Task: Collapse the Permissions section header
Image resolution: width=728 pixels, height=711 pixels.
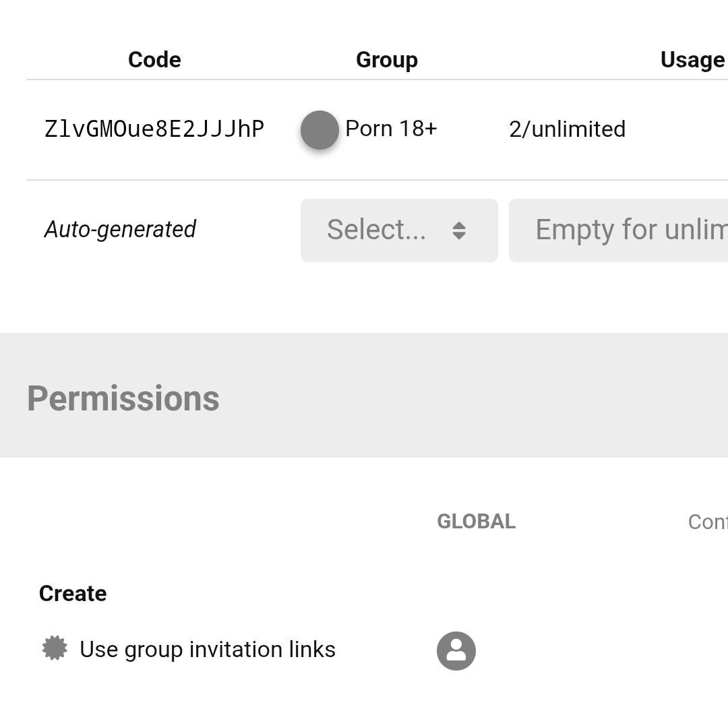Action: [123, 399]
